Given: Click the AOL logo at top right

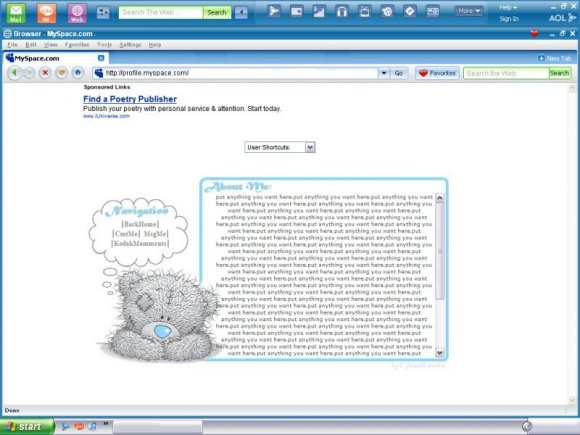Looking at the screenshot, I should pos(562,18).
